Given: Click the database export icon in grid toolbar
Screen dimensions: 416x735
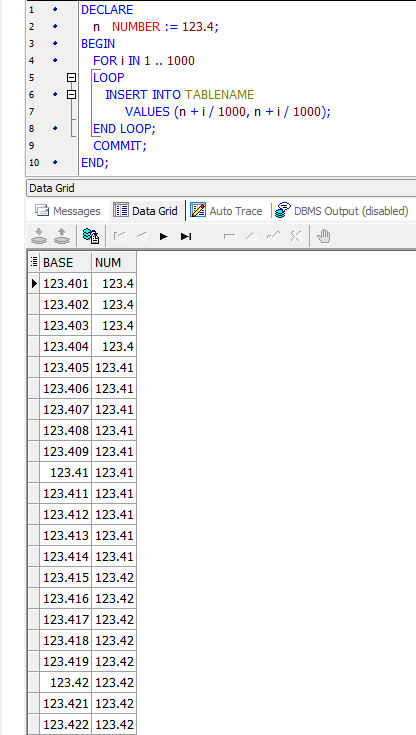Looking at the screenshot, I should click(x=91, y=236).
